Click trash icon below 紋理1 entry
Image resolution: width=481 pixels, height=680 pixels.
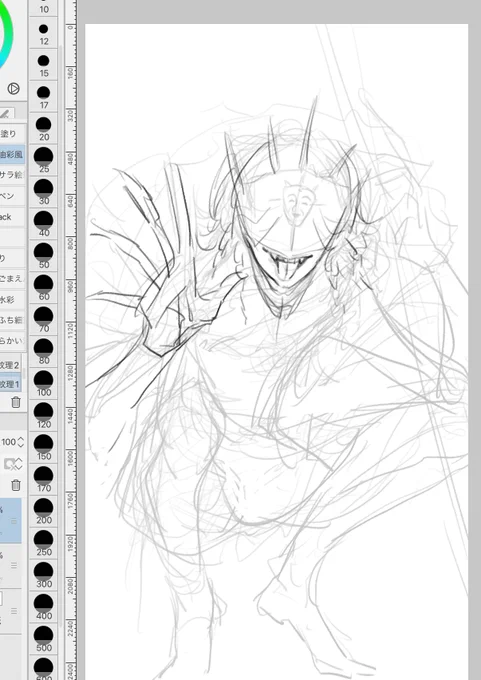[x=16, y=402]
